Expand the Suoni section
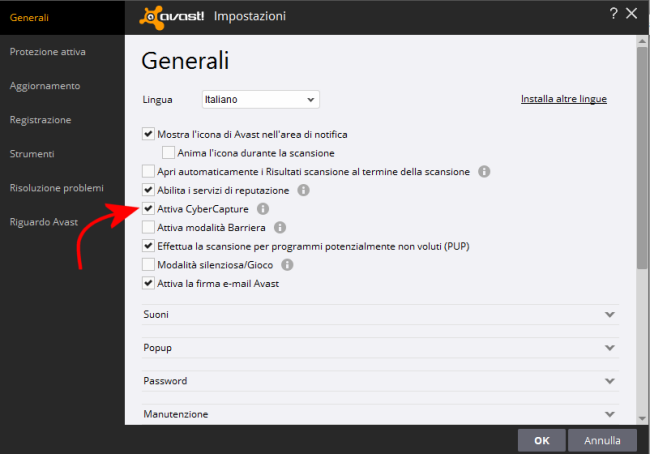 tap(380, 315)
